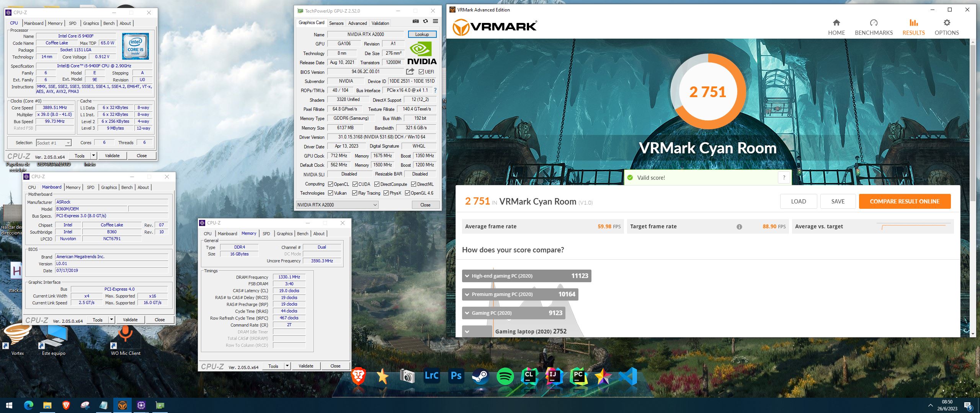Open Spotify from the dock
The image size is (980, 413).
(x=505, y=376)
